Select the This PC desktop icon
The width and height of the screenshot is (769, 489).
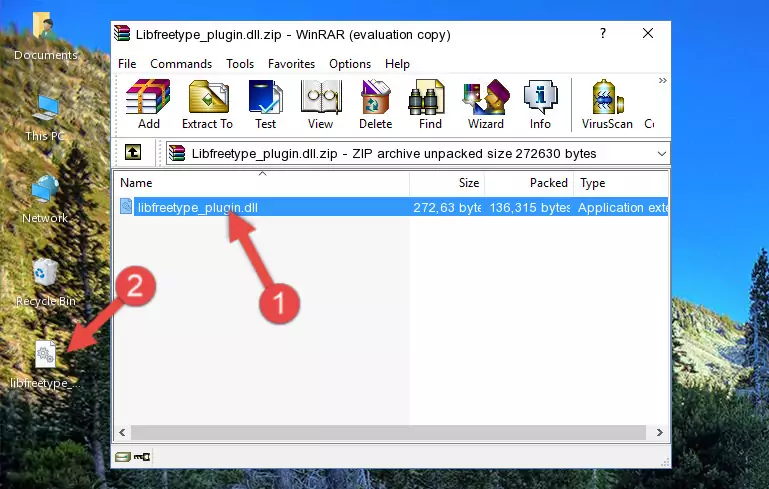coord(45,118)
